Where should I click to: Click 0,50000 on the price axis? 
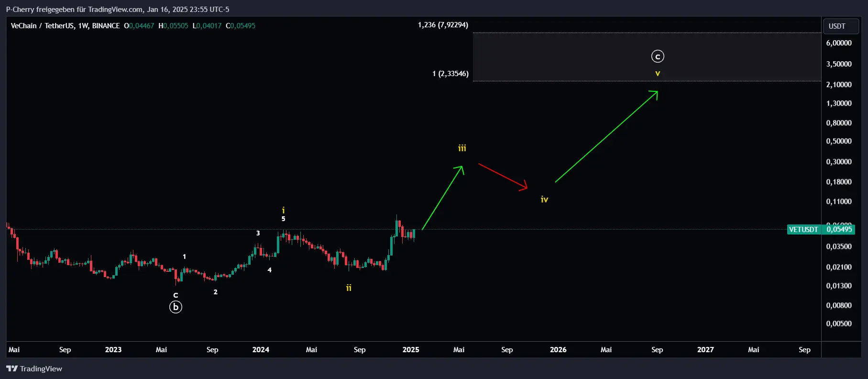click(x=839, y=141)
